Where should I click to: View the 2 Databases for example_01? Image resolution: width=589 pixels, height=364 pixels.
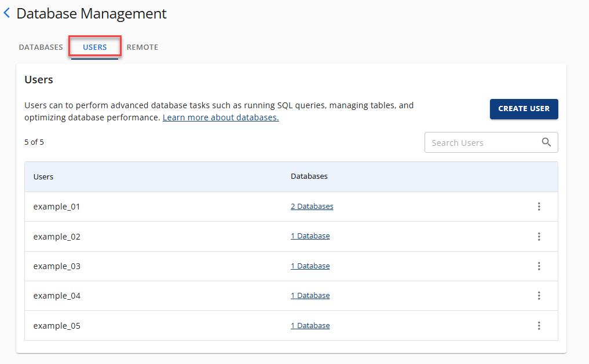[x=312, y=206]
